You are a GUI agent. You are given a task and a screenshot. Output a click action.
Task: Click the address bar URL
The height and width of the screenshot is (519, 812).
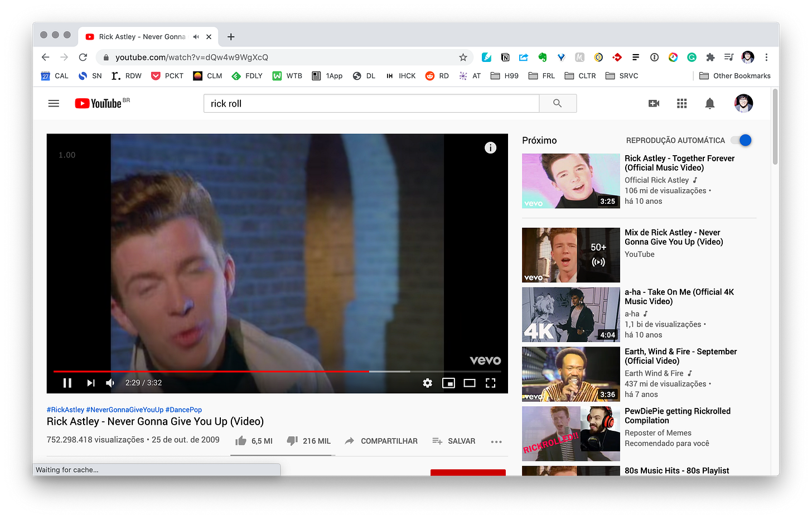point(192,57)
